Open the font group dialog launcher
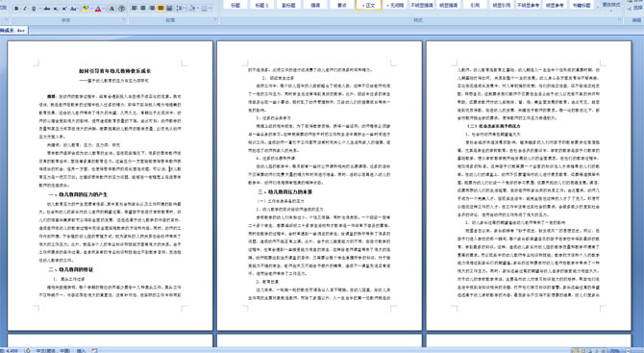 (124, 19)
